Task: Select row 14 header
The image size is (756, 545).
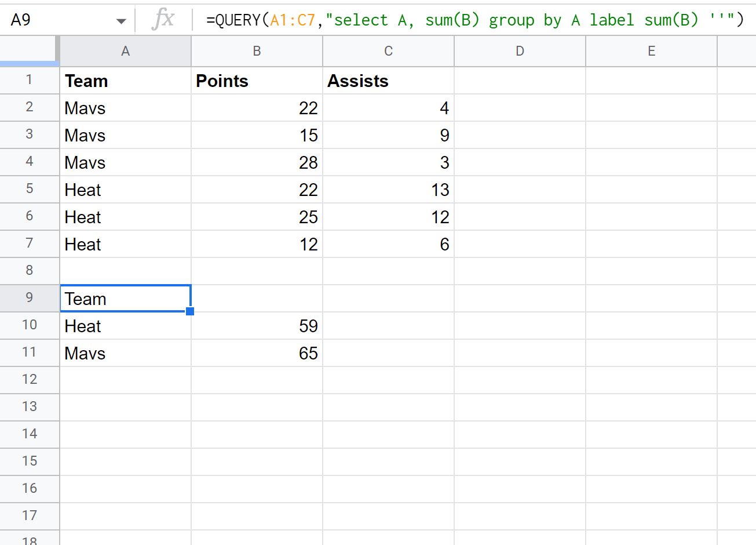Action: [x=30, y=434]
